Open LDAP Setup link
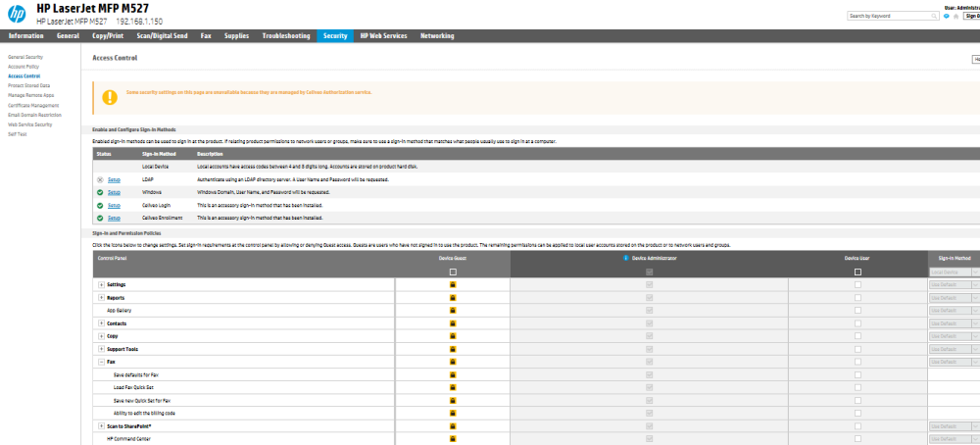 [x=114, y=179]
